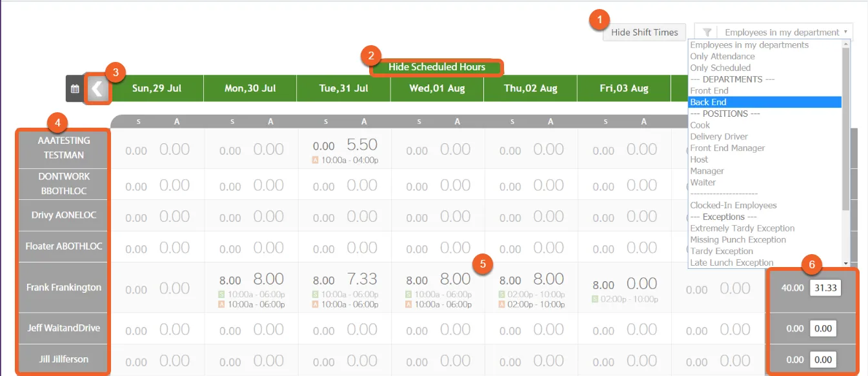868x376 pixels.
Task: Open the Employees in my department dropdown
Action: point(774,32)
